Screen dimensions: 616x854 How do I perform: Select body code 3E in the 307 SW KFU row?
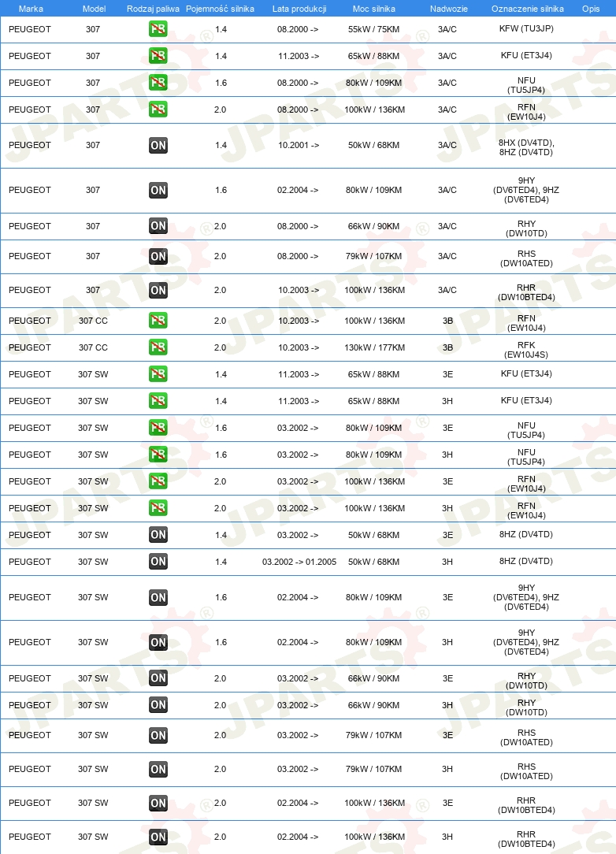point(447,374)
